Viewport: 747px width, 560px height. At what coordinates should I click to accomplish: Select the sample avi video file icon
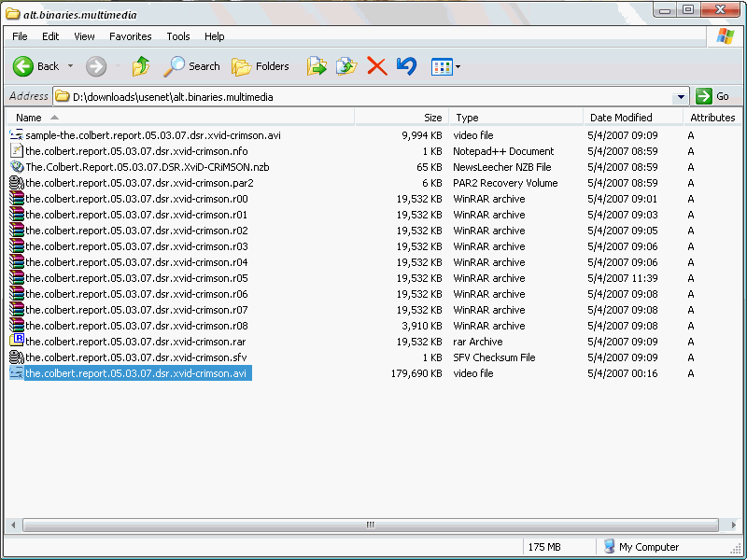(17, 135)
